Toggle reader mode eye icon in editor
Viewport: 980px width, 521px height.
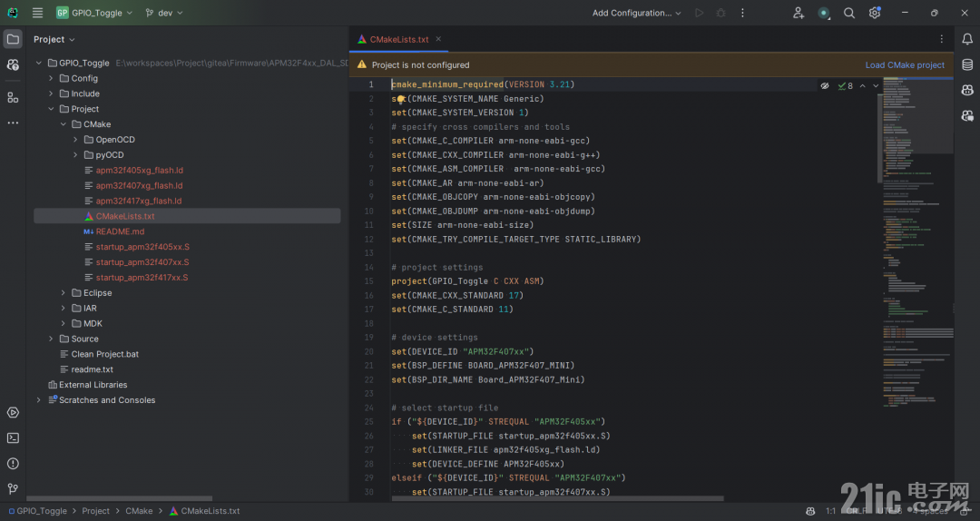tap(824, 85)
